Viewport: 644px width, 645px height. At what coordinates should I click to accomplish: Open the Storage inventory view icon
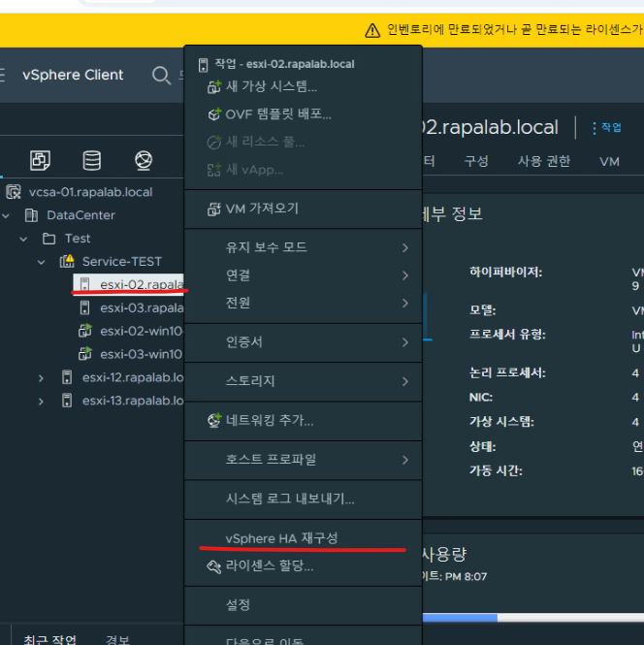coord(92,160)
